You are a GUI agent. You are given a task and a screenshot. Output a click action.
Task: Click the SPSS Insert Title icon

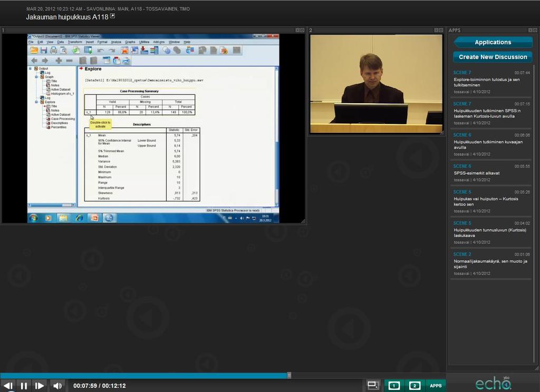click(117, 61)
